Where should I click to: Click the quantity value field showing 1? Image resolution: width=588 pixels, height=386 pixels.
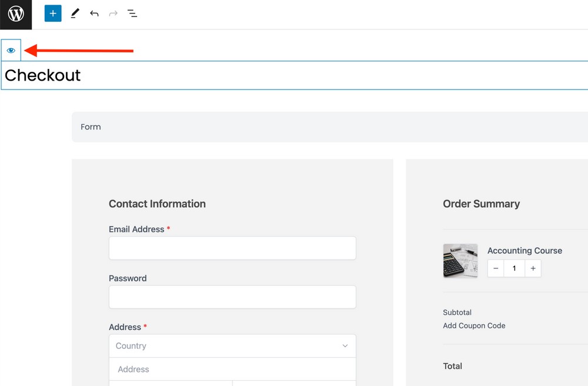pyautogui.click(x=514, y=268)
